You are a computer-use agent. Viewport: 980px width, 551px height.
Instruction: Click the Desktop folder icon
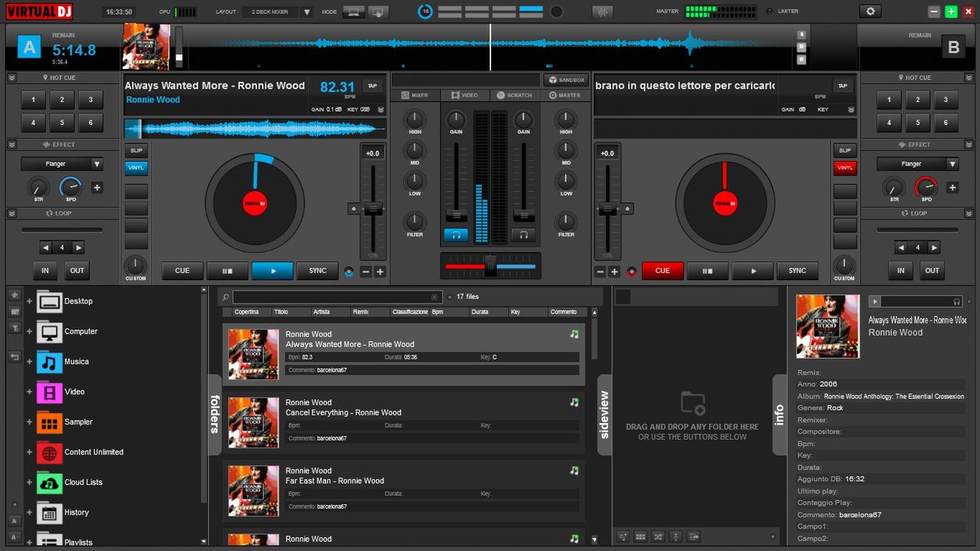50,302
